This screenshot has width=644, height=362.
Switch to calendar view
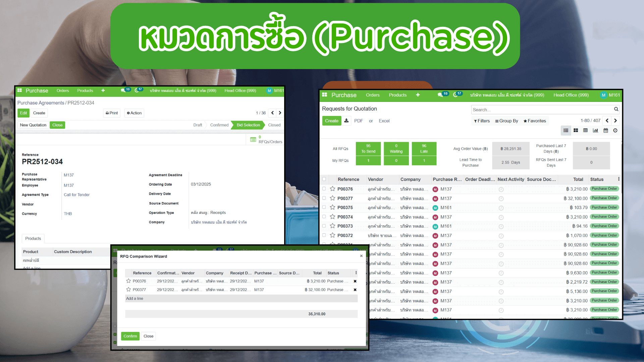(x=606, y=130)
